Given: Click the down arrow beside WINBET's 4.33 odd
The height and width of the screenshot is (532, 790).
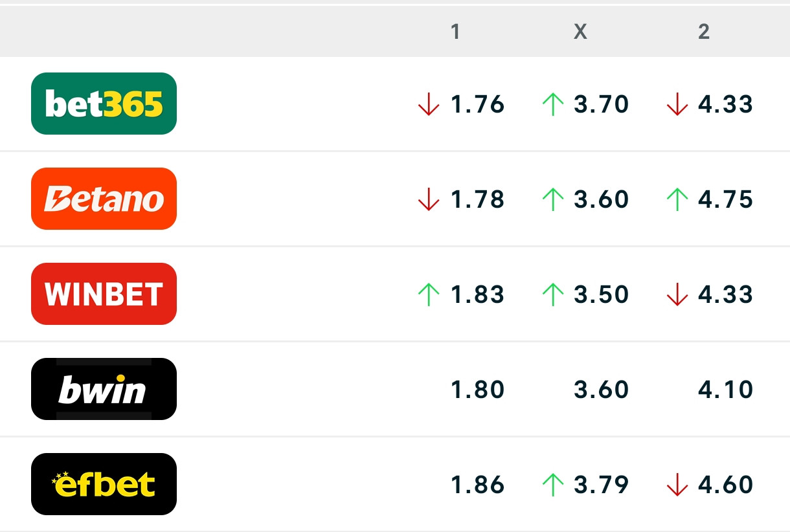Looking at the screenshot, I should click(677, 294).
